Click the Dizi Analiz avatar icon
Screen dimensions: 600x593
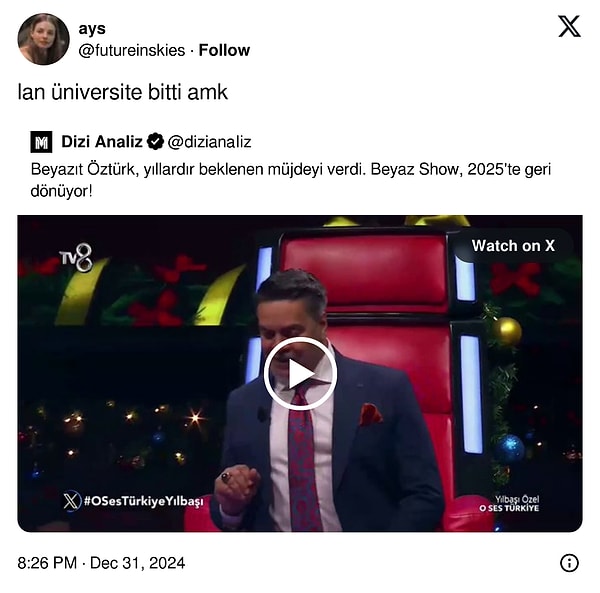[41, 142]
